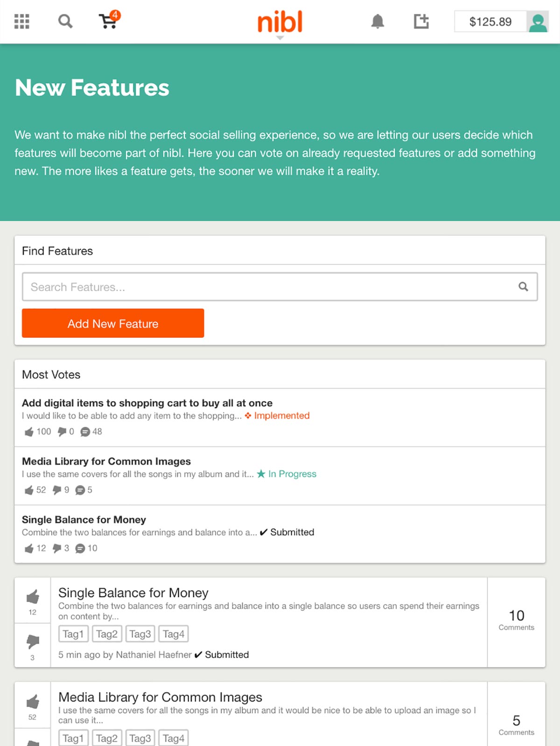Downvote the Single Balance for Money card
This screenshot has height=746, width=560.
click(x=33, y=645)
